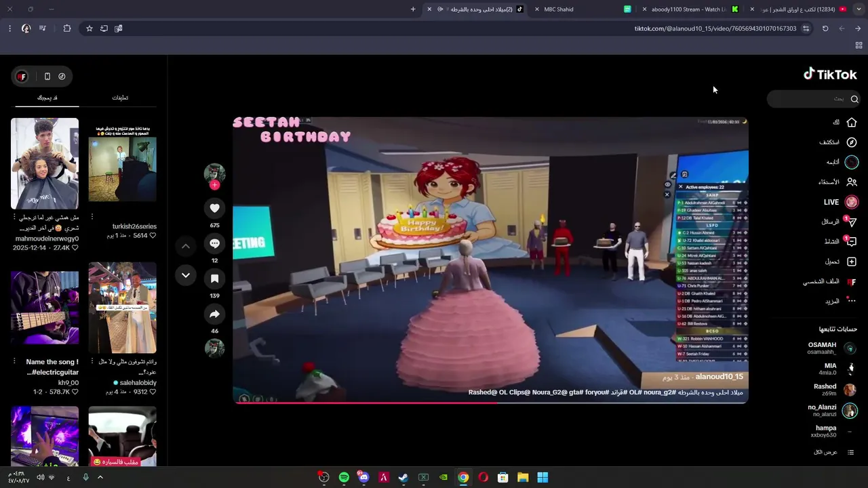Switch to the YouTube (12834) browser tab

tap(797, 9)
